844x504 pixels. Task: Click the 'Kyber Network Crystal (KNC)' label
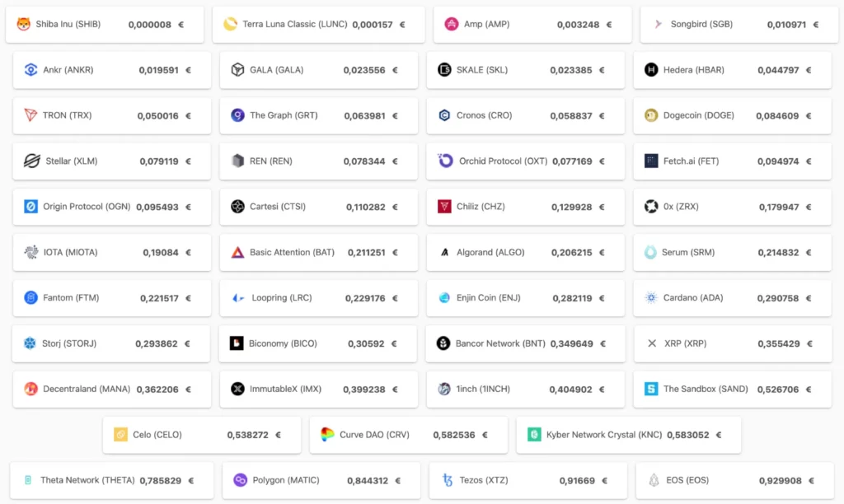coord(604,435)
